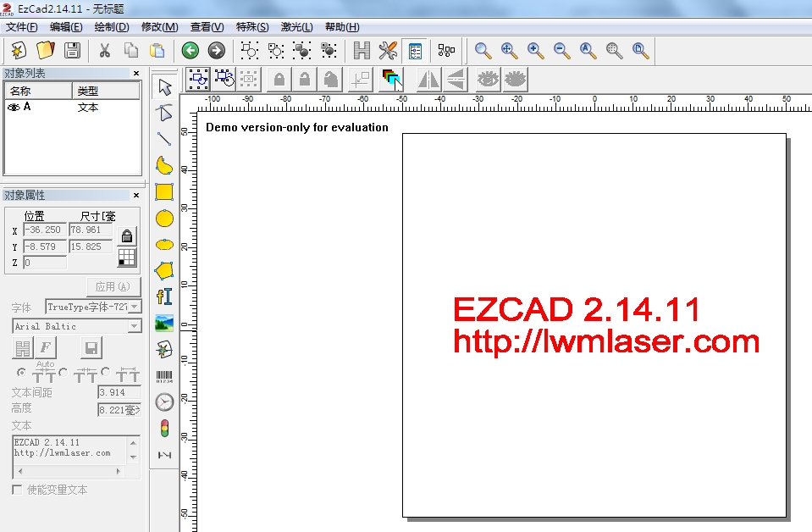Image resolution: width=812 pixels, height=532 pixels.
Task: Select the traffic light input port tool
Action: [164, 429]
